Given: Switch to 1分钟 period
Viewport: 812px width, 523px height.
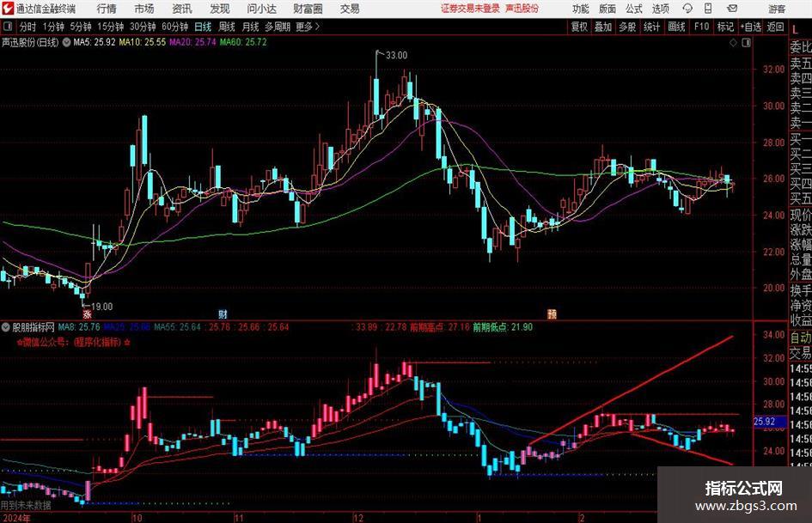Looking at the screenshot, I should [x=53, y=27].
